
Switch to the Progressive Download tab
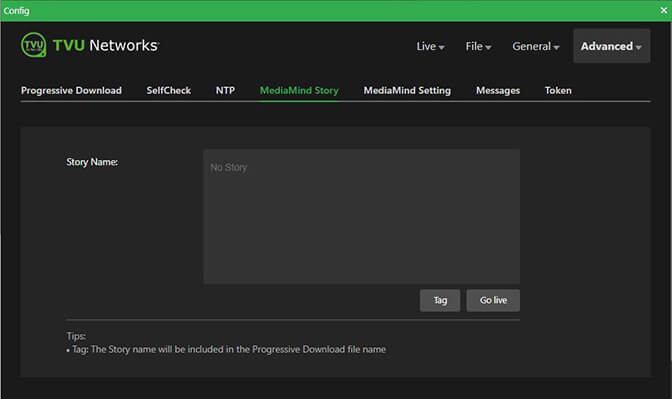pyautogui.click(x=71, y=90)
